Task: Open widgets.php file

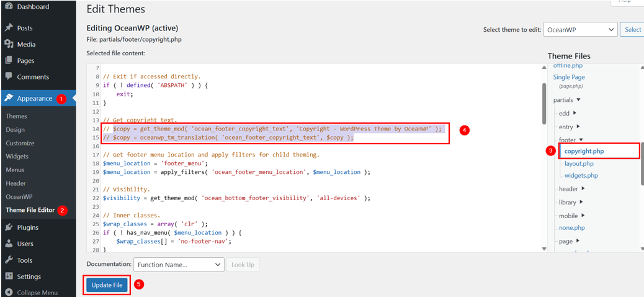Action: click(581, 176)
